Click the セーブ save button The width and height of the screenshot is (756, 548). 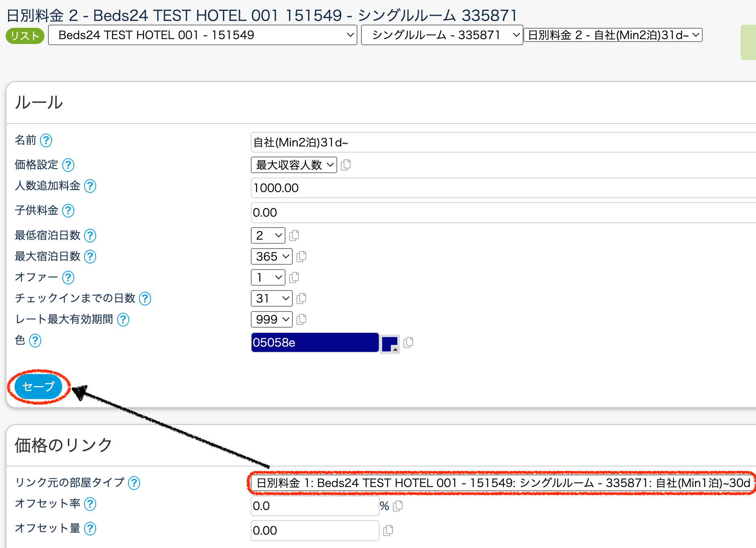click(x=38, y=387)
